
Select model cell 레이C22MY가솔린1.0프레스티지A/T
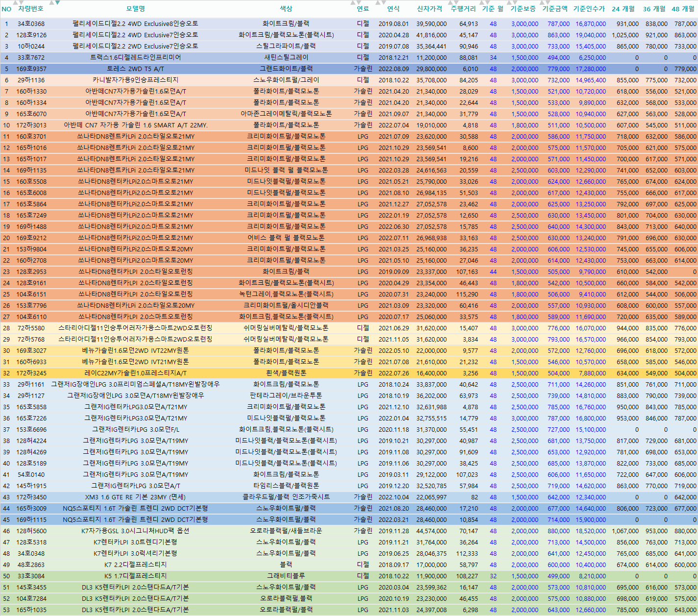click(136, 373)
